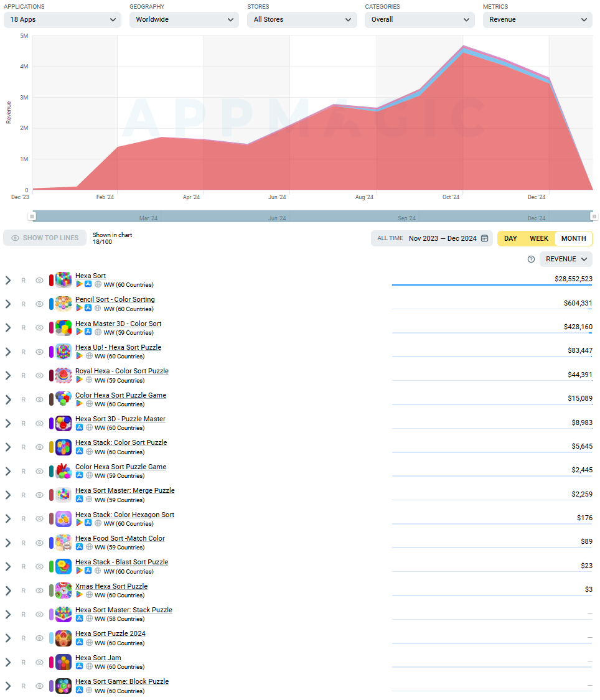Open Royal Hexa - Color Sort Puzzle link

point(122,371)
